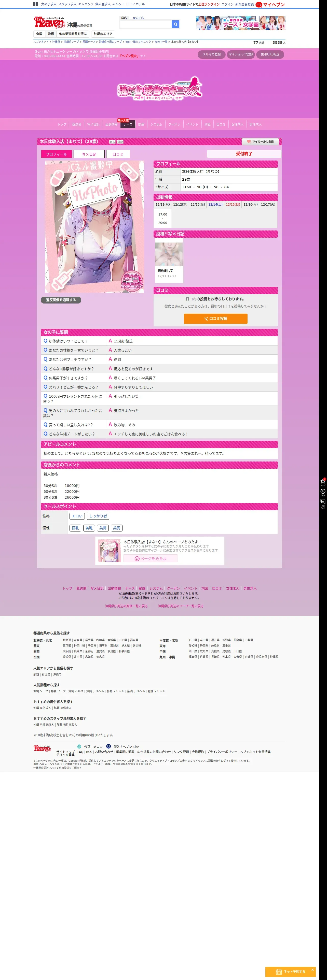The width and height of the screenshot is (327, 980).
Task: Open the ナース shop nav item
Action: point(128,124)
